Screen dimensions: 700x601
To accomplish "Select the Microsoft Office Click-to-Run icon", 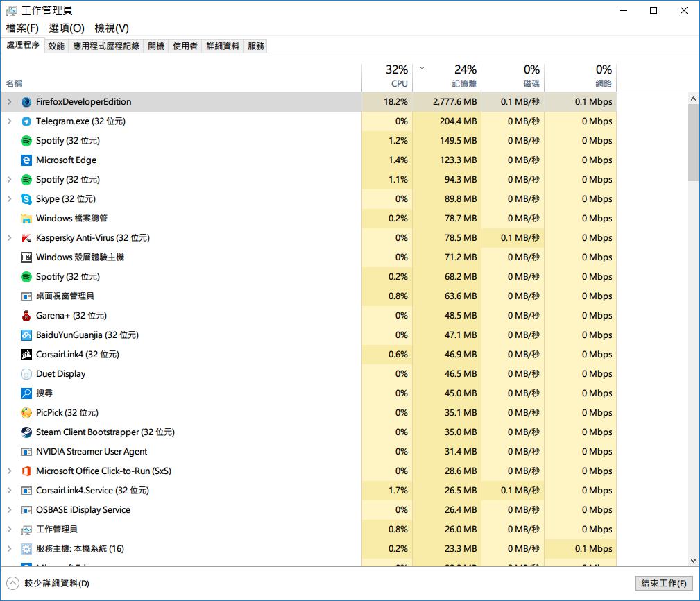I will click(x=26, y=471).
